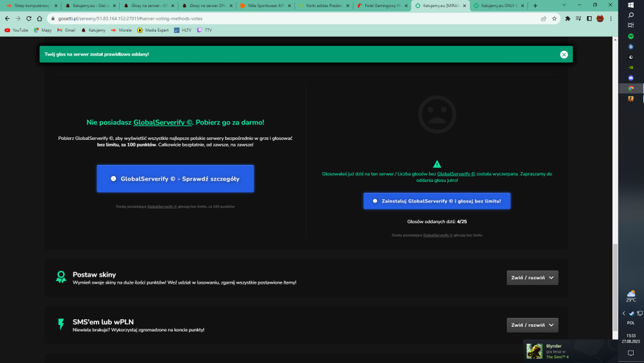Open a new browser tab
Screen dimensions: 644x363
(535, 6)
